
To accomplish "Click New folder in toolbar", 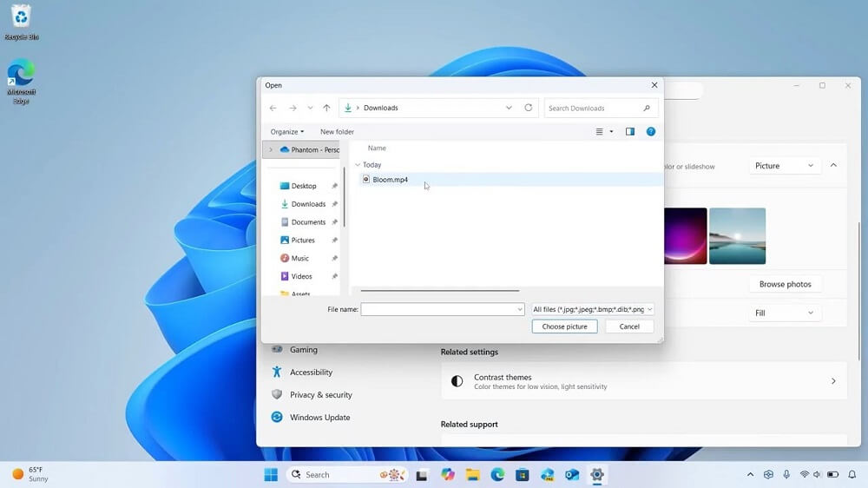I will click(x=337, y=132).
